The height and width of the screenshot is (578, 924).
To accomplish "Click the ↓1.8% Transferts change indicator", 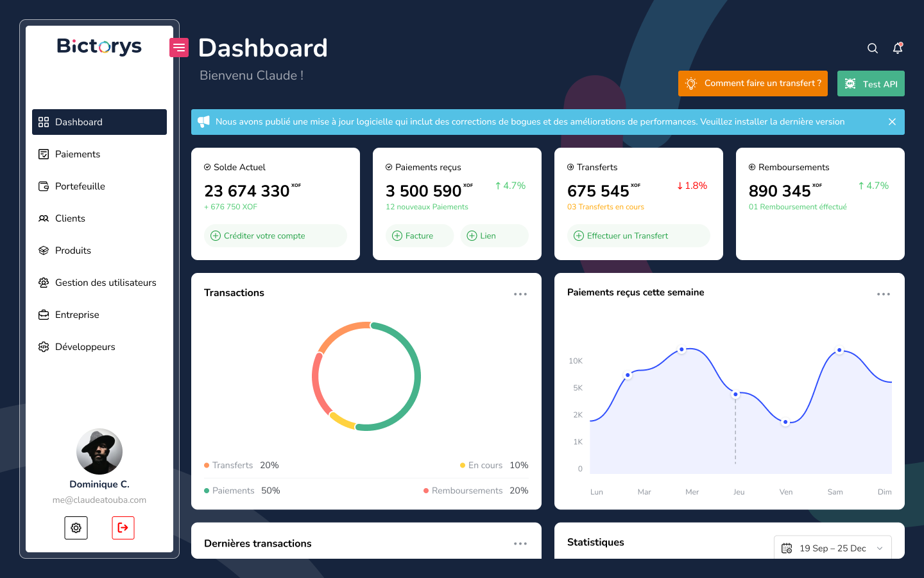I will (x=692, y=186).
